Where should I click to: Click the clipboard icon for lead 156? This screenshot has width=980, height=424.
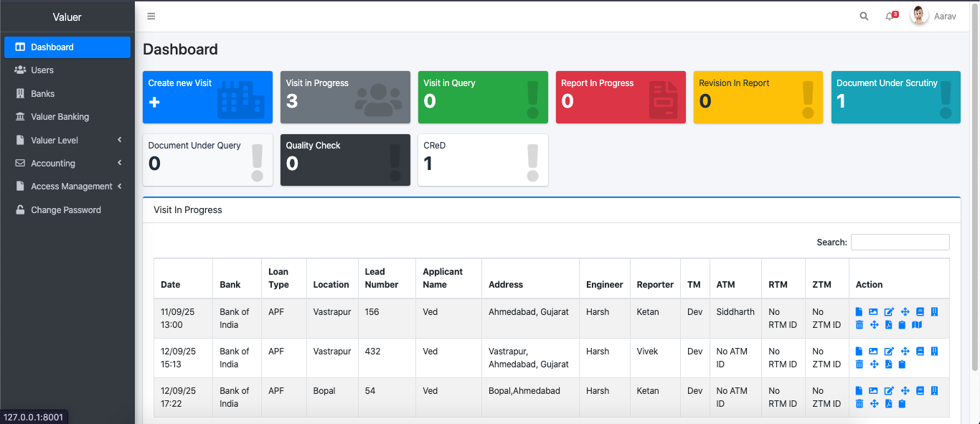click(x=902, y=325)
